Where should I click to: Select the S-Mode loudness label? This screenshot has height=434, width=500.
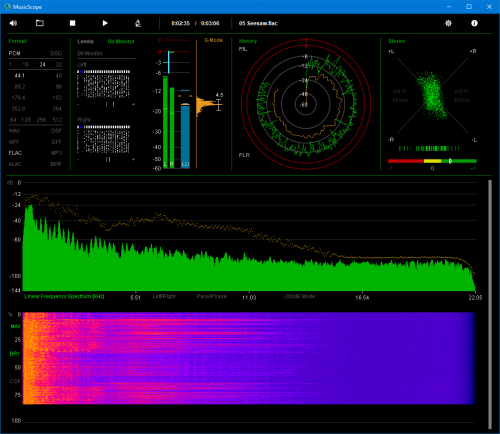coord(213,40)
